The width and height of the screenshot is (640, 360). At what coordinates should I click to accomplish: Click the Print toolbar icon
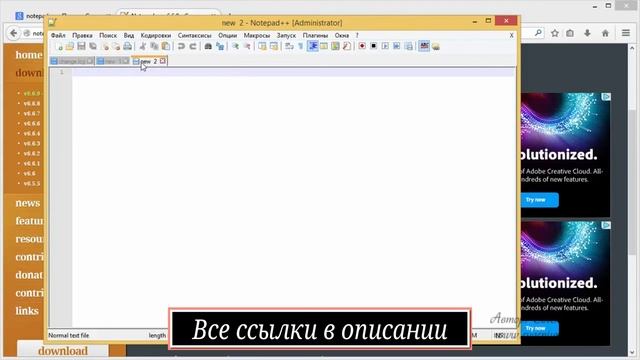tap(128, 47)
